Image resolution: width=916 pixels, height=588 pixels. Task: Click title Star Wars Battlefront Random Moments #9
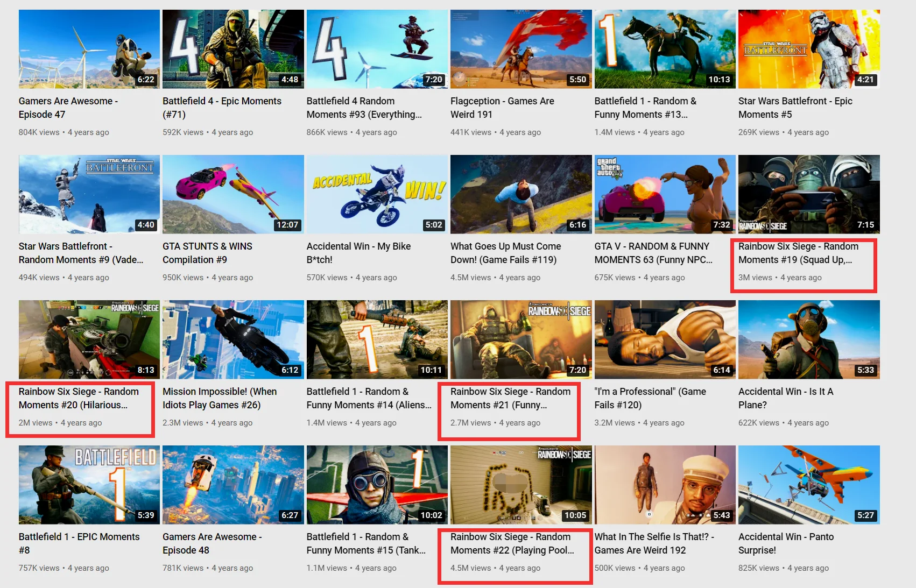point(81,253)
